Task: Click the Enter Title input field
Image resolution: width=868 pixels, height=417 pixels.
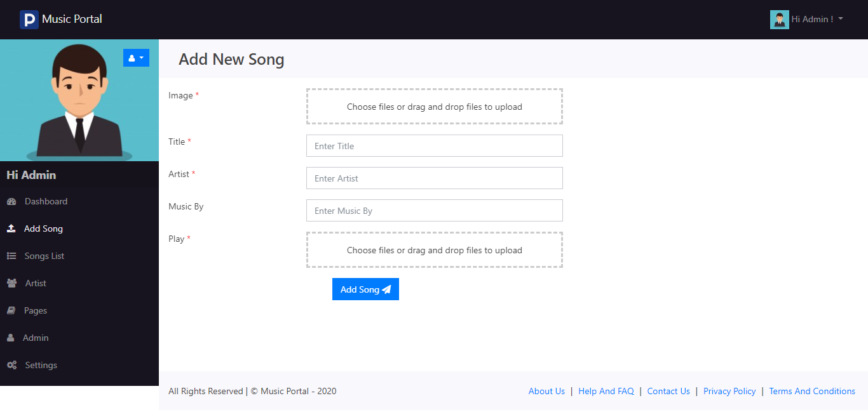Action: click(x=434, y=145)
